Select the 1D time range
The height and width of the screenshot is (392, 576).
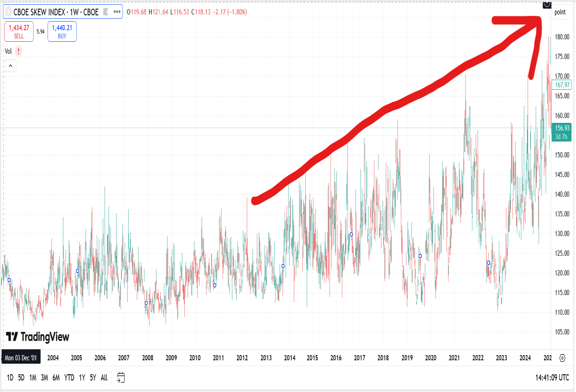10,378
